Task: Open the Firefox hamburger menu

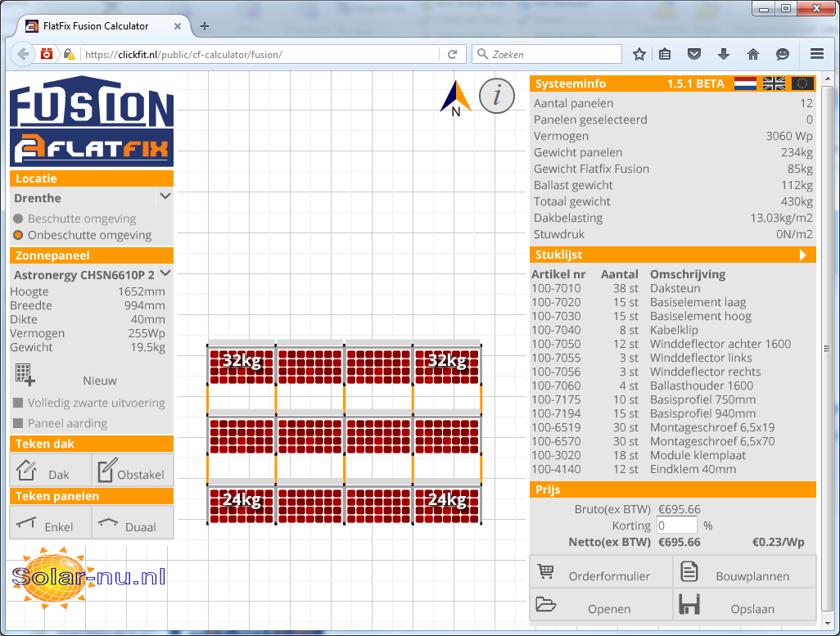Action: tap(817, 53)
